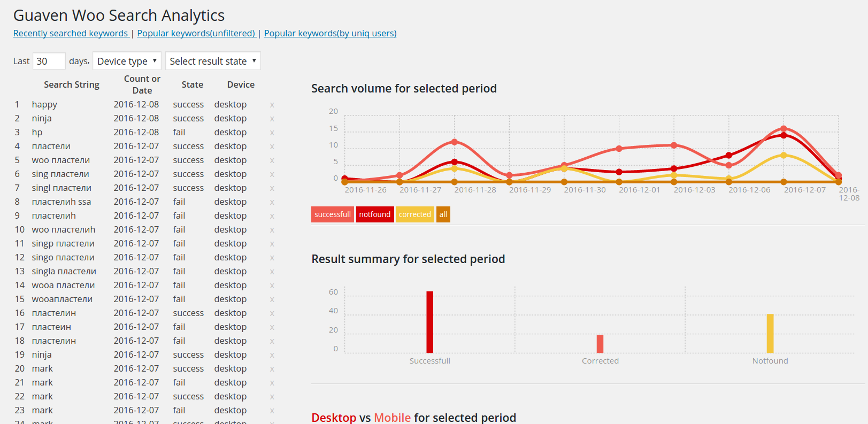Screen dimensions: 868x424
Task: Click the 2016-12-07 peak point on the chart
Action: pyautogui.click(x=783, y=128)
